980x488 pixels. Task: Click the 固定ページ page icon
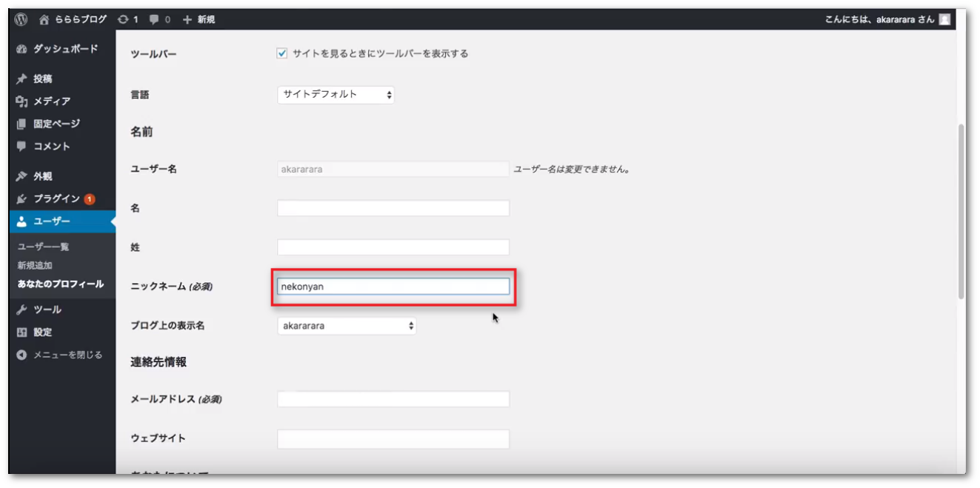(21, 124)
